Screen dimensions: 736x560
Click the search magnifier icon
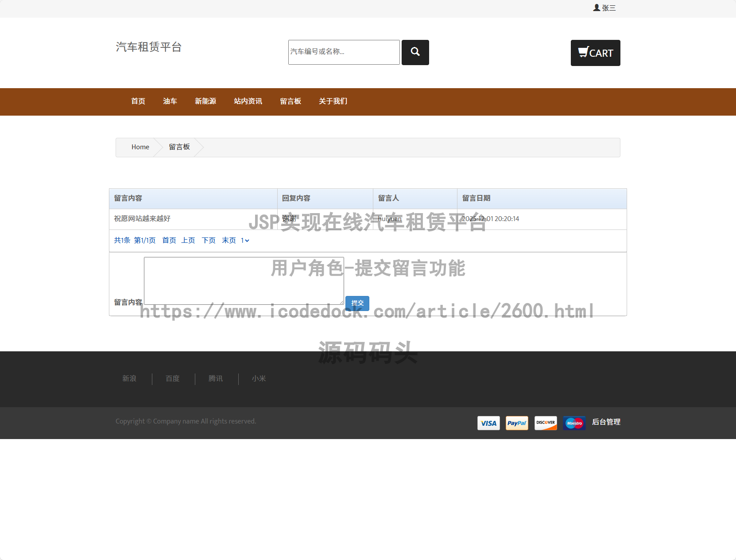414,52
